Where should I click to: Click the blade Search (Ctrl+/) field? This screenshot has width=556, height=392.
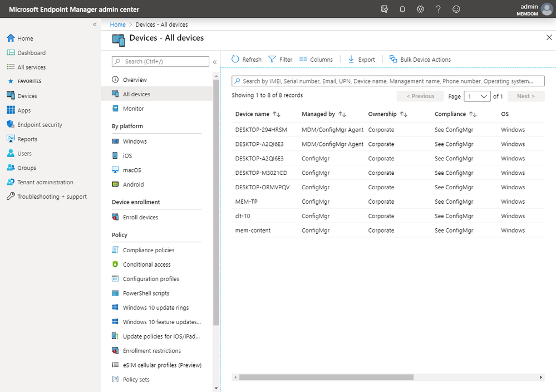(160, 61)
